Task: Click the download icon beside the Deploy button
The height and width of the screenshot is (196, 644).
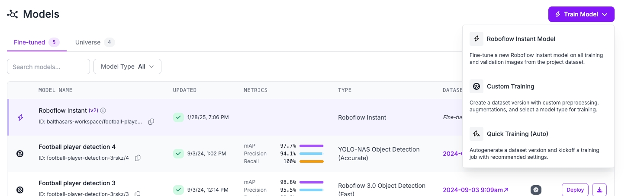Action: click(x=599, y=190)
